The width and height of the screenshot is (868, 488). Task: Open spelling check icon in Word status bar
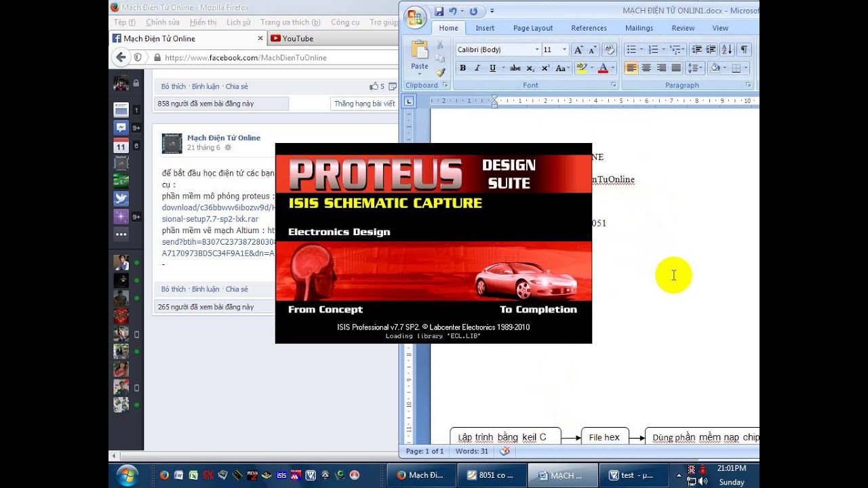coord(504,451)
